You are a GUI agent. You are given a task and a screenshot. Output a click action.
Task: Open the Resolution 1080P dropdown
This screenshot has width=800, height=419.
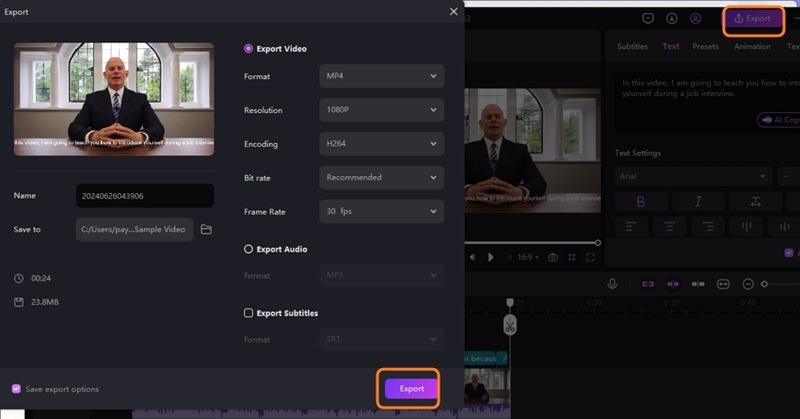click(x=382, y=110)
